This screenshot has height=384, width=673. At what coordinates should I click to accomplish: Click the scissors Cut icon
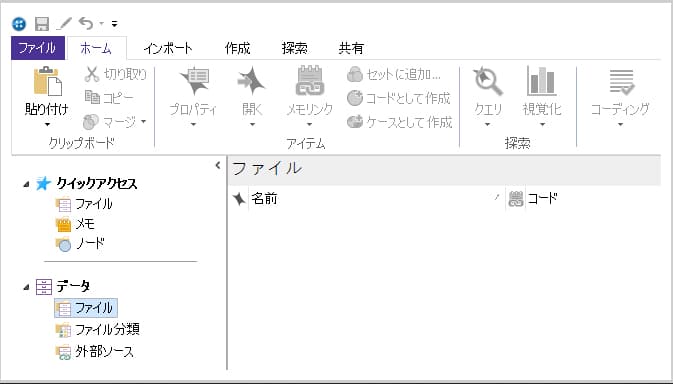pyautogui.click(x=91, y=74)
